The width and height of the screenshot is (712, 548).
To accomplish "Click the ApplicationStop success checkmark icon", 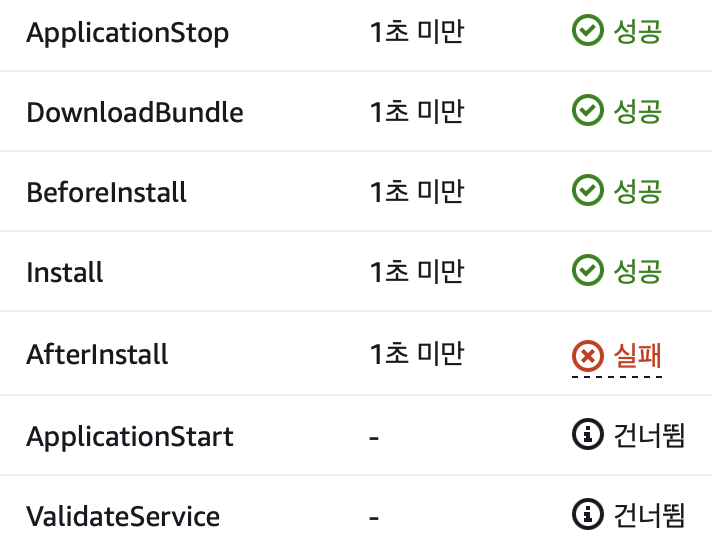I will [588, 30].
